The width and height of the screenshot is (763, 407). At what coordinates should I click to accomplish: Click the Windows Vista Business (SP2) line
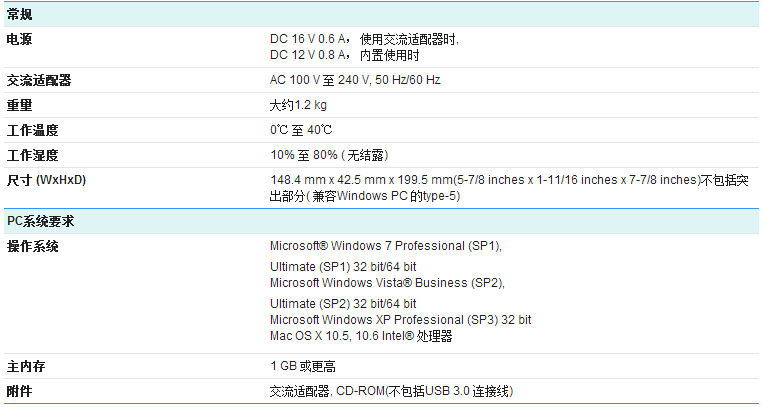tap(387, 283)
